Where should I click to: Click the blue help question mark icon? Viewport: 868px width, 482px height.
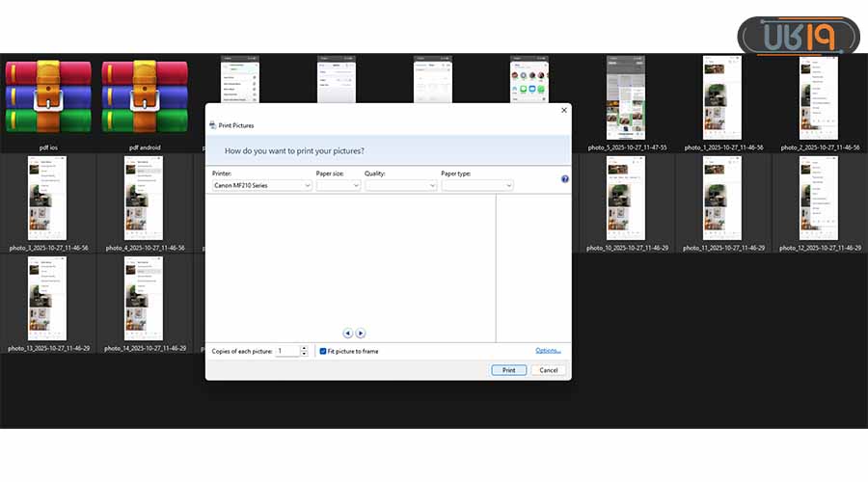tap(565, 179)
